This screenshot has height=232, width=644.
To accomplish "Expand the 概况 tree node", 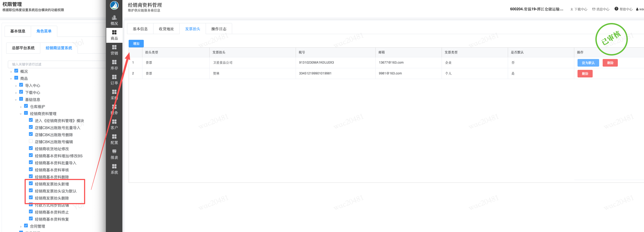I will pos(11,72).
